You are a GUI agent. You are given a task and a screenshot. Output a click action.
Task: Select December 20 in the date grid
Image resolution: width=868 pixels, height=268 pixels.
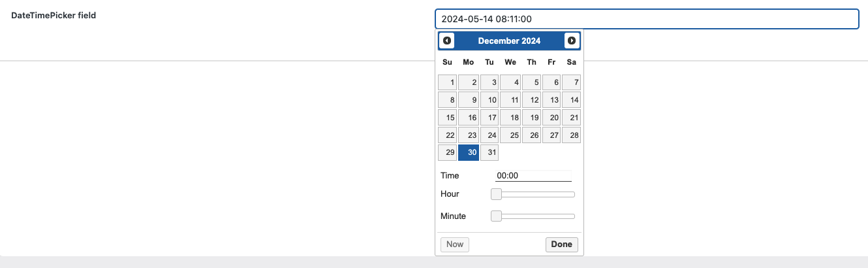tap(552, 118)
